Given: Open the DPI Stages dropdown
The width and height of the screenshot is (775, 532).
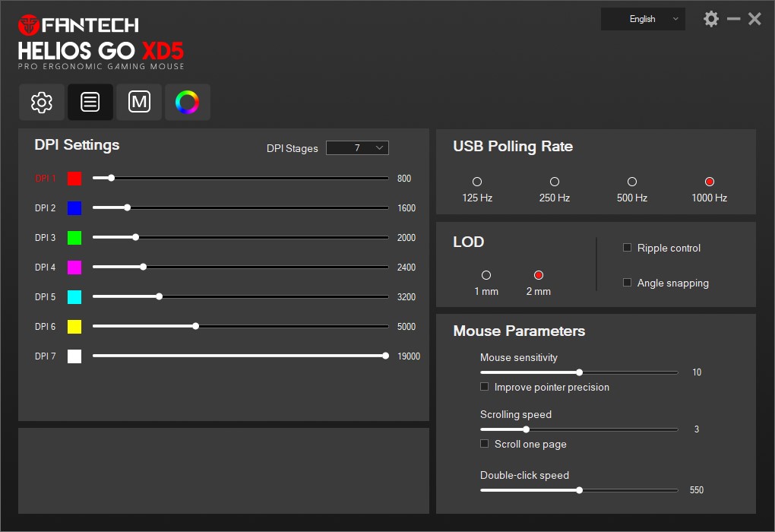Looking at the screenshot, I should point(357,147).
